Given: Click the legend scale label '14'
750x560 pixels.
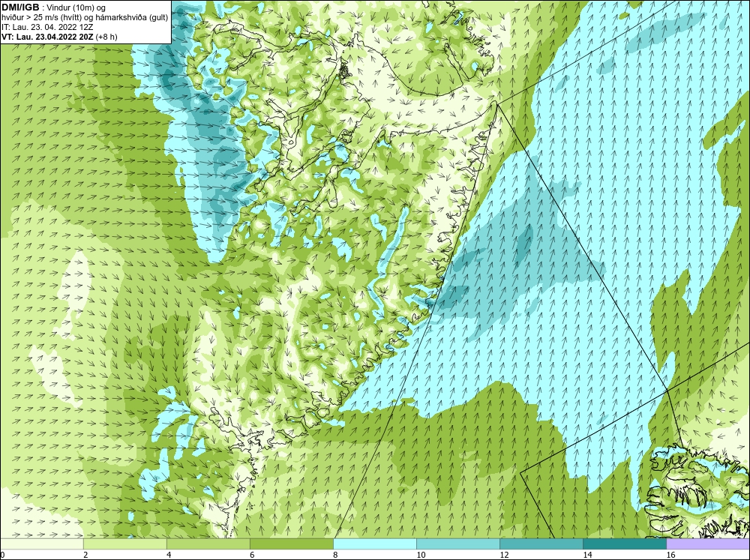Looking at the screenshot, I should (587, 555).
